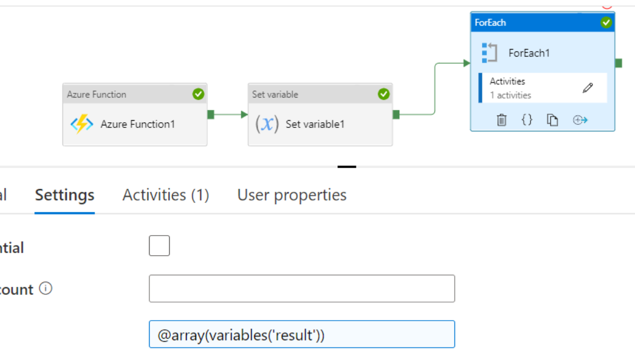Select the Settings tab
635x364 pixels.
point(64,195)
